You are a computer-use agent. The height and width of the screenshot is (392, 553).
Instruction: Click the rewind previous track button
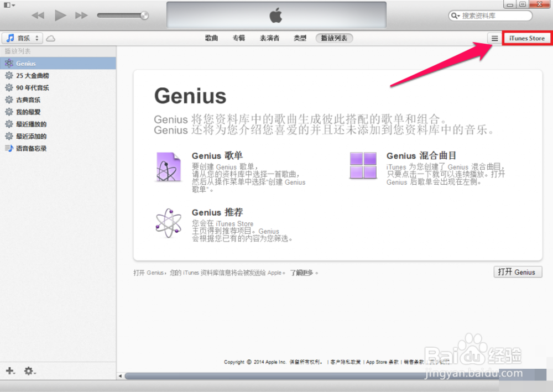38,15
